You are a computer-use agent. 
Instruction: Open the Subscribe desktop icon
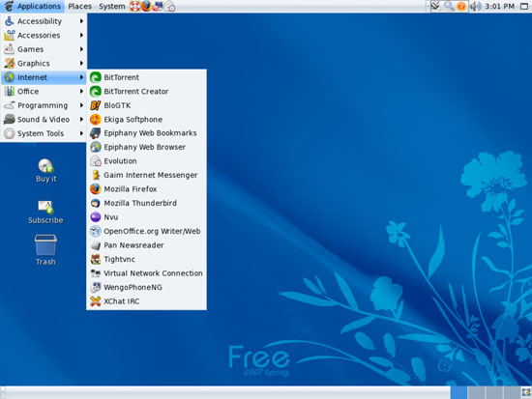click(x=45, y=213)
